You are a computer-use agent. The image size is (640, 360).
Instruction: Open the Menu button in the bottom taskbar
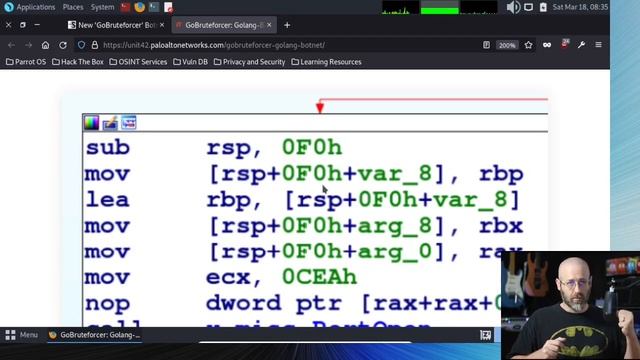point(22,335)
